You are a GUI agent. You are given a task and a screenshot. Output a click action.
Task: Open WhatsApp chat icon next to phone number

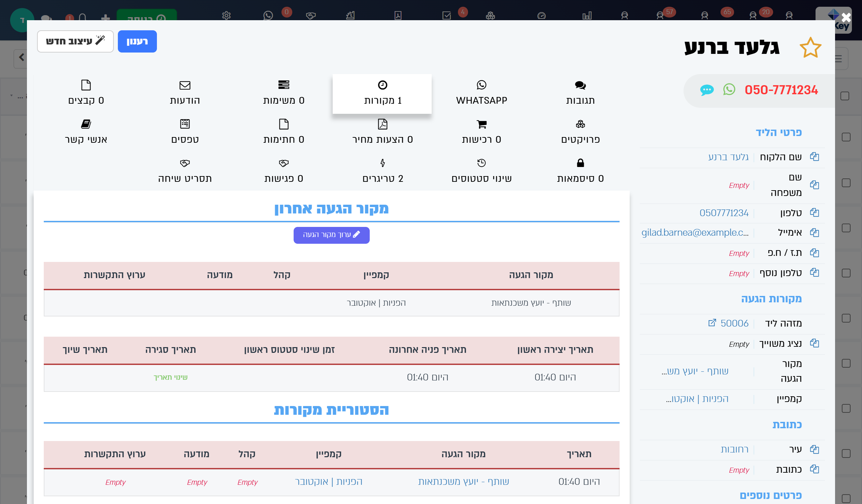pos(729,90)
